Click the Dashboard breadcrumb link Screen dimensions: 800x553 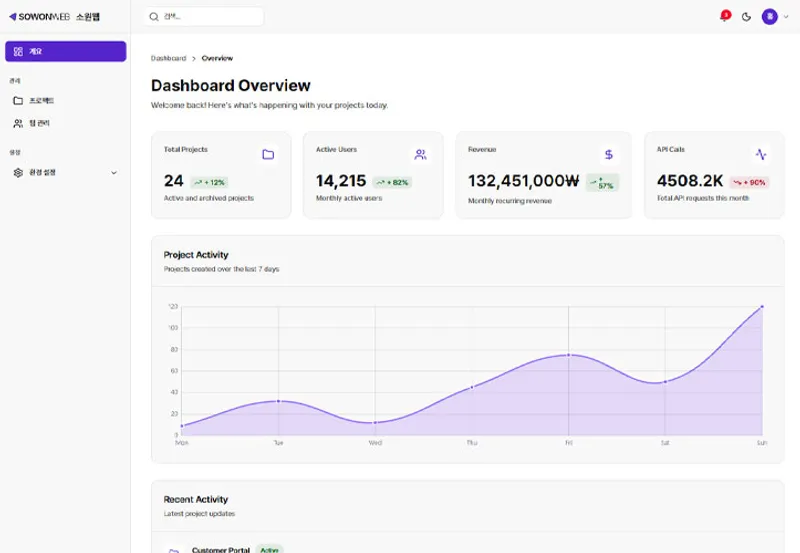click(169, 58)
